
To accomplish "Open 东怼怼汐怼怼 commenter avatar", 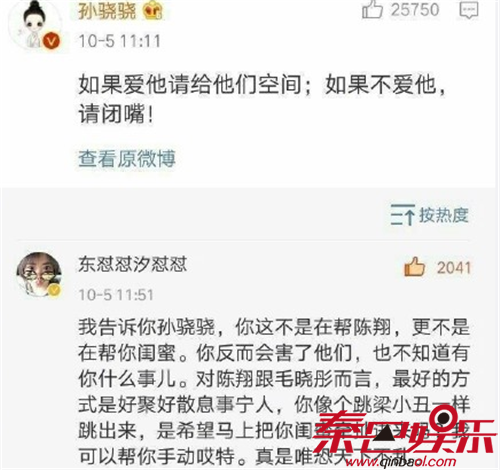I will pos(39,274).
